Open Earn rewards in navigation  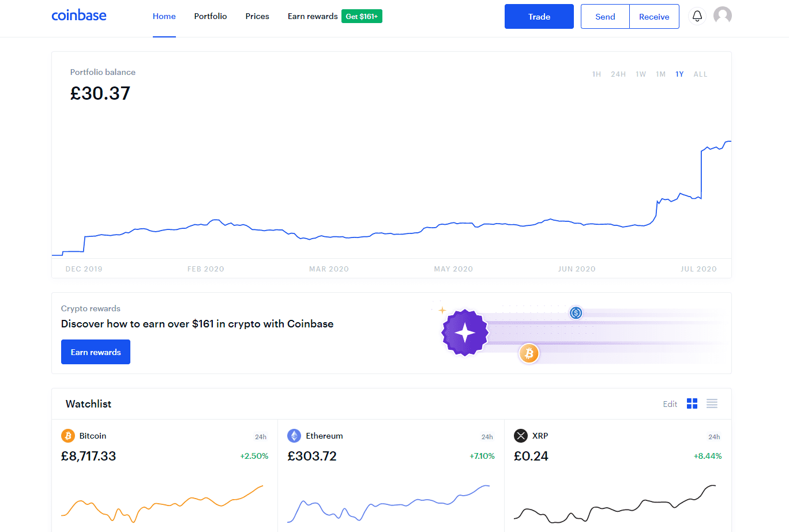[x=313, y=16]
